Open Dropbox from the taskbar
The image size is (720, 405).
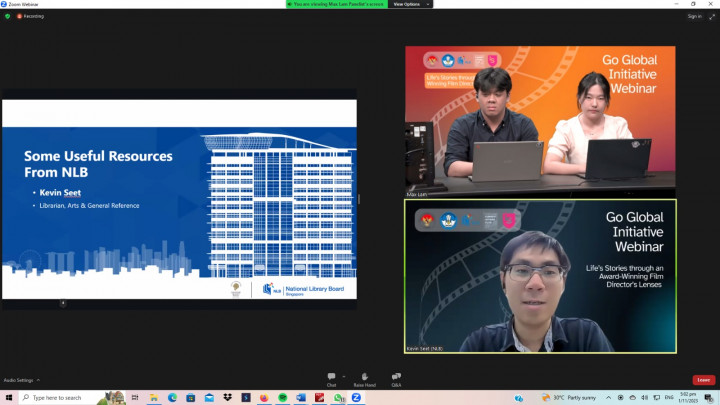coord(228,397)
